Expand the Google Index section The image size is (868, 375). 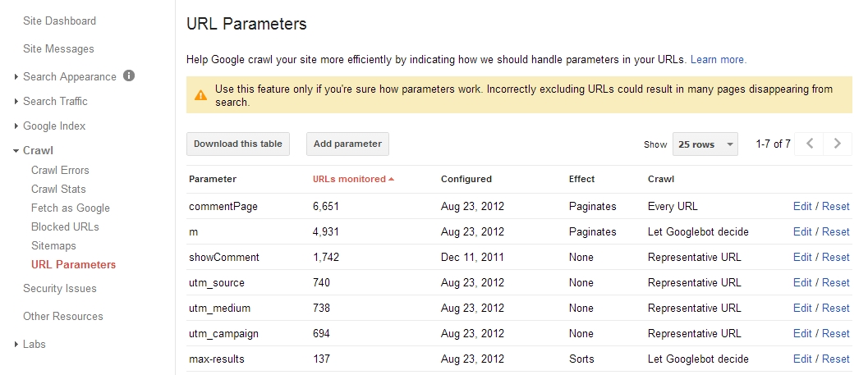16,126
